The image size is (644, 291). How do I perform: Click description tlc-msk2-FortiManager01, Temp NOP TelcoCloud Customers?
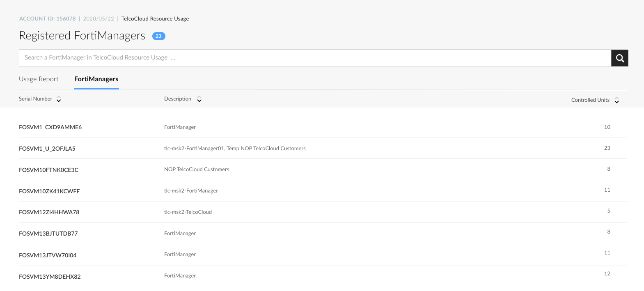[x=235, y=149]
